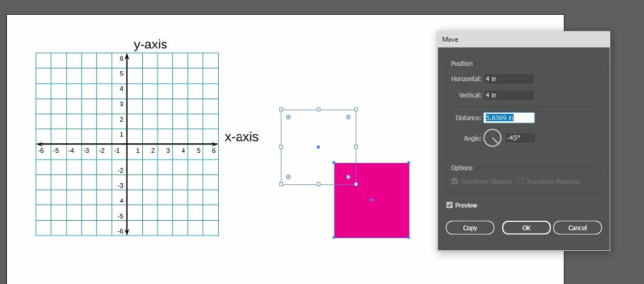Screen dimensions: 644x284
Task: Cancel the Move dialog
Action: (x=578, y=228)
